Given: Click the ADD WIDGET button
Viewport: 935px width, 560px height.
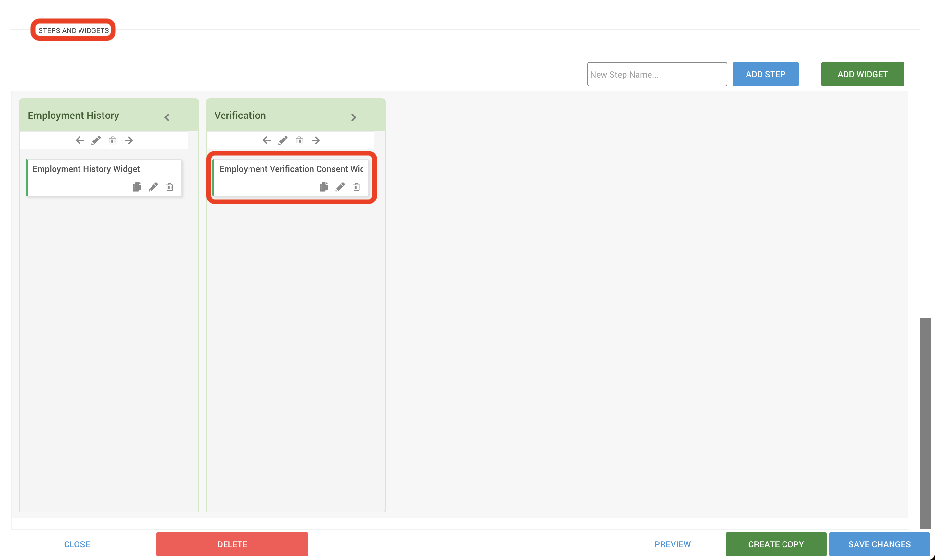Looking at the screenshot, I should click(x=863, y=74).
